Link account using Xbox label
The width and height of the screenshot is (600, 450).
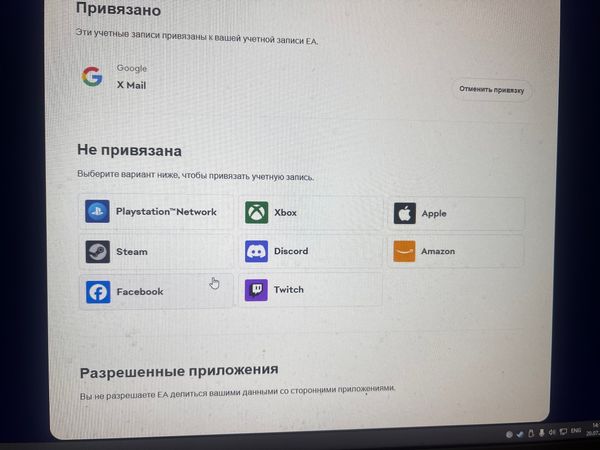pos(285,212)
